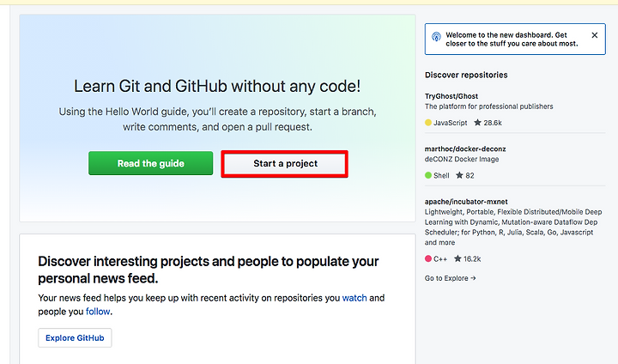This screenshot has width=618, height=364.
Task: Follow the follow link in news feed text
Action: click(x=98, y=312)
